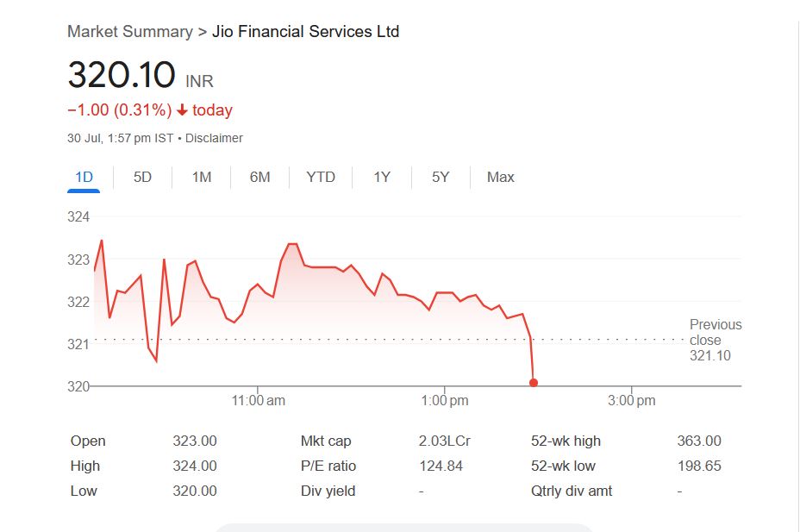The image size is (800, 532).
Task: Click the 11:00 am axis label
Action: coord(259,401)
